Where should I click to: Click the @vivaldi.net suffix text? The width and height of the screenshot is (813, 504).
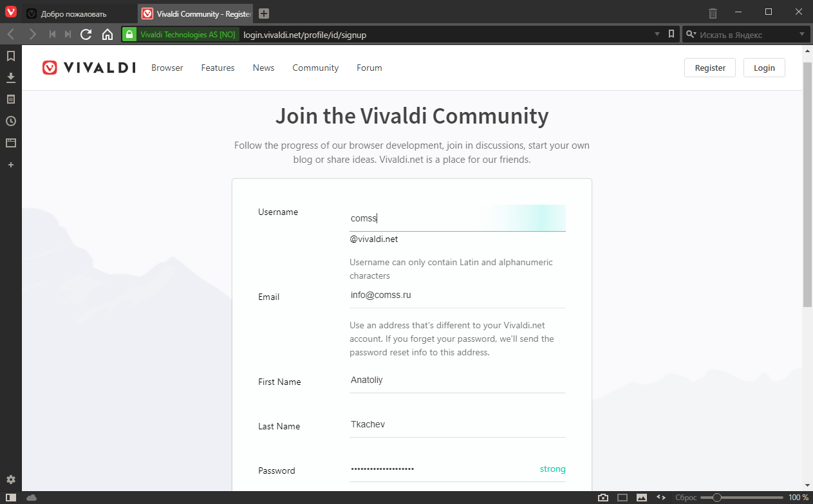tap(373, 239)
